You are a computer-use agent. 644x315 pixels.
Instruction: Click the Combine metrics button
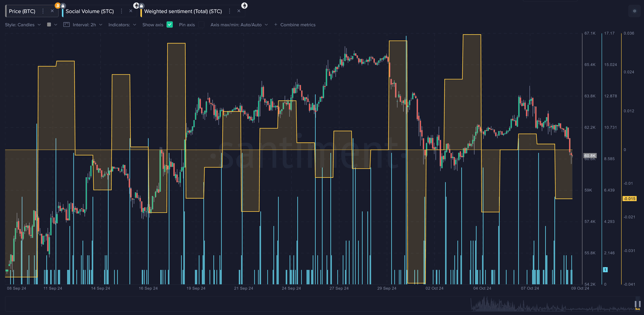295,25
